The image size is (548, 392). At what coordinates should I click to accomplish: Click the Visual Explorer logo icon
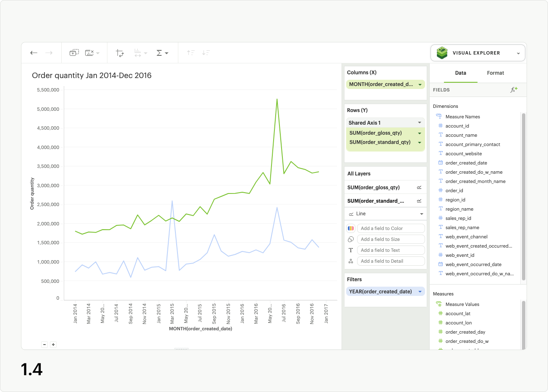coord(441,52)
